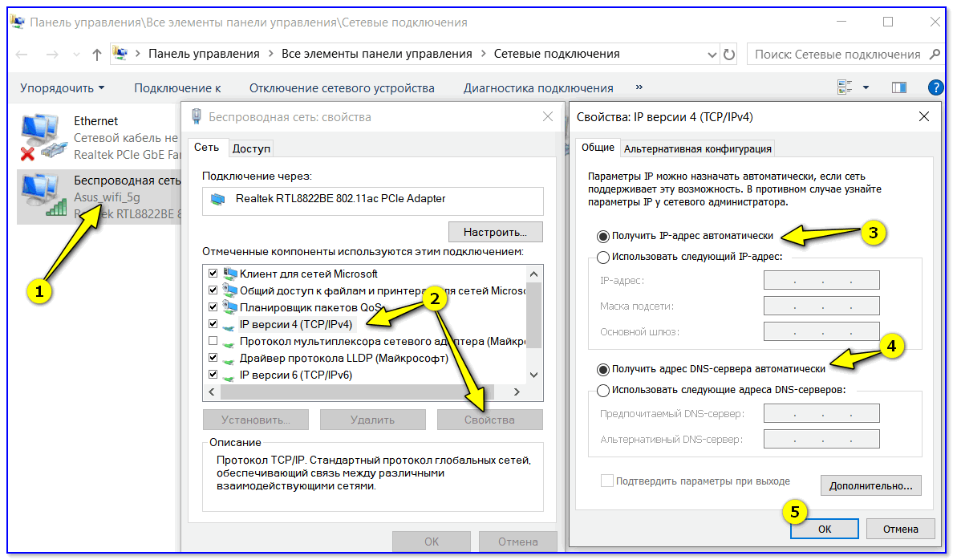Click the Microsoft network client icon
The width and height of the screenshot is (953, 560).
coord(229,274)
